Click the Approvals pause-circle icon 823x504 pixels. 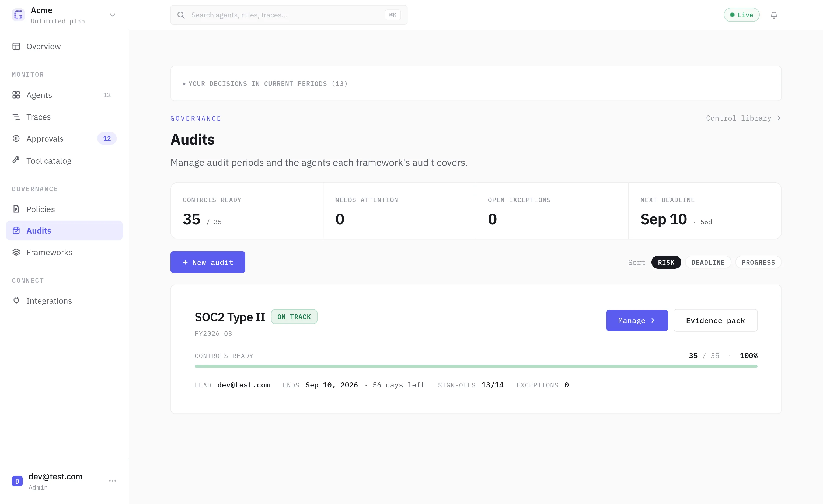click(16, 139)
